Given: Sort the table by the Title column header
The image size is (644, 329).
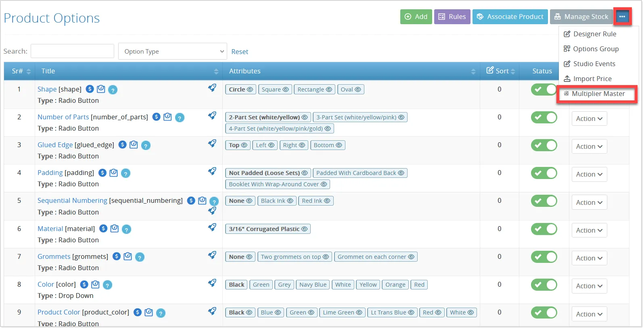Looking at the screenshot, I should tap(129, 71).
